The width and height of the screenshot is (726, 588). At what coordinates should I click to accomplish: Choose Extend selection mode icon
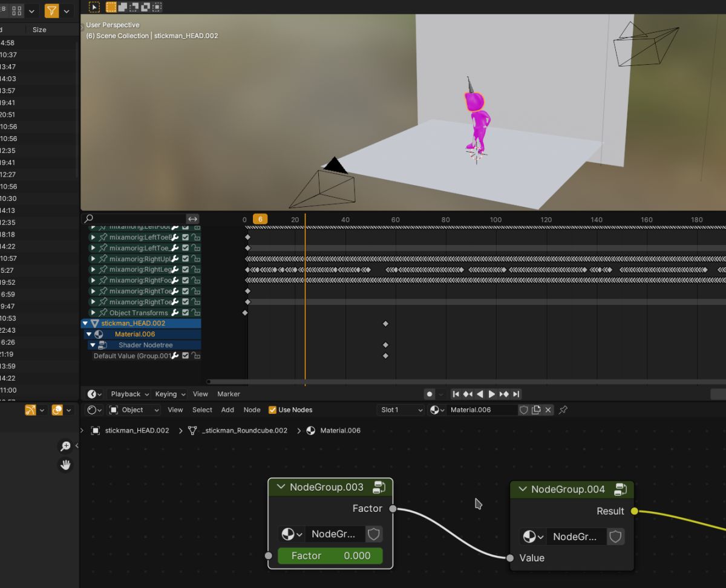click(123, 7)
